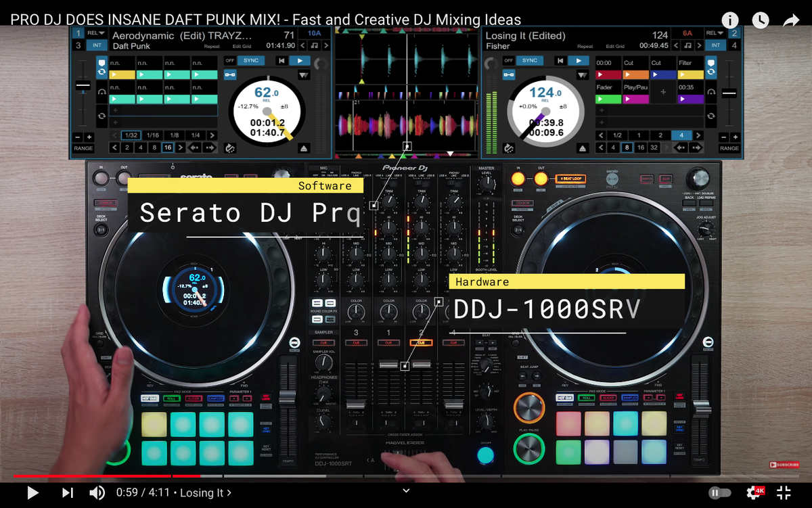Open the REL dropdown on the Losing It deck
This screenshot has width=812, height=508.
[715, 34]
